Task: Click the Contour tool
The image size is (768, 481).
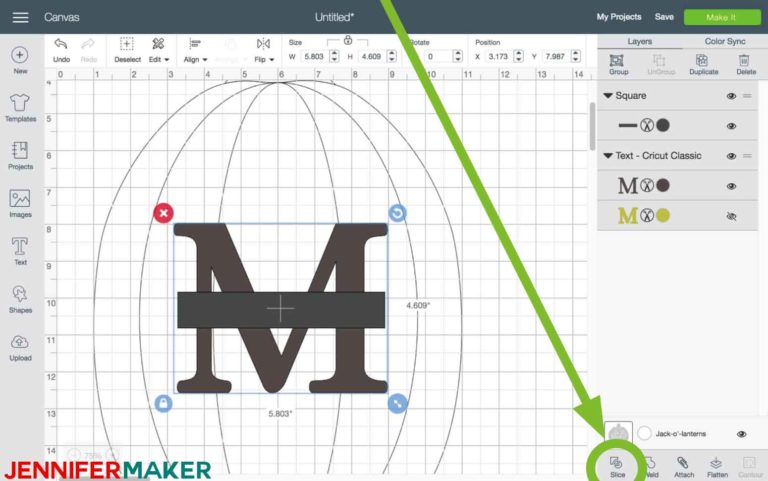Action: (x=750, y=467)
